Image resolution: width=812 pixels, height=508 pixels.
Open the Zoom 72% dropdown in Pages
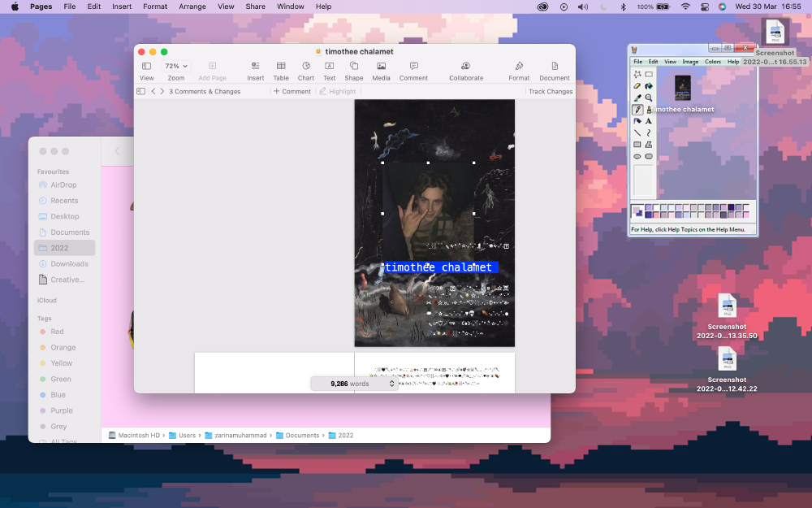176,66
